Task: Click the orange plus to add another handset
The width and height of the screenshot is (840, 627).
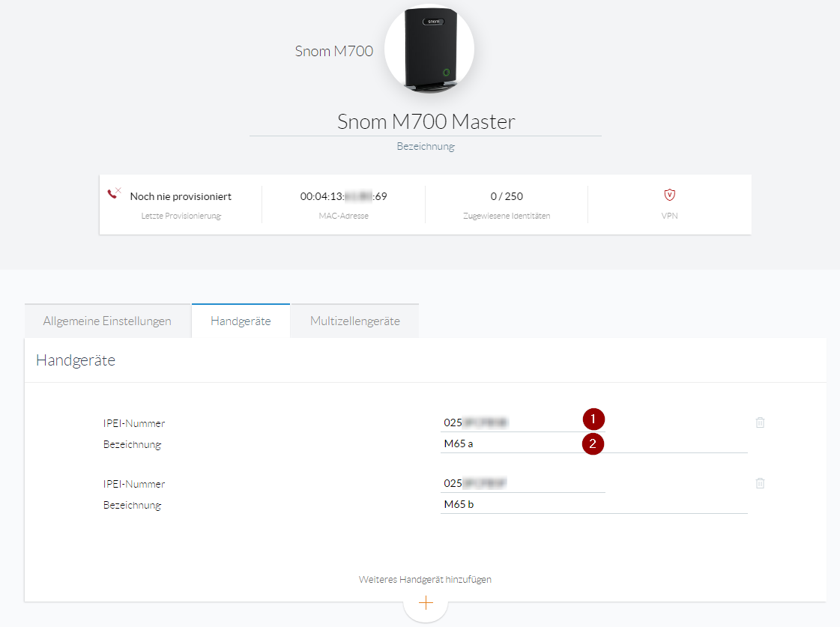Action: coord(426,603)
